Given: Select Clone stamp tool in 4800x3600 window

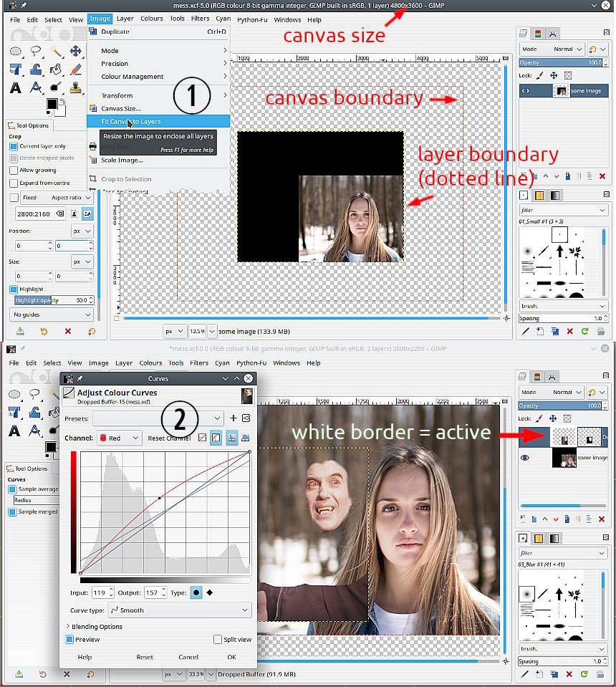Looking at the screenshot, I should [75, 87].
